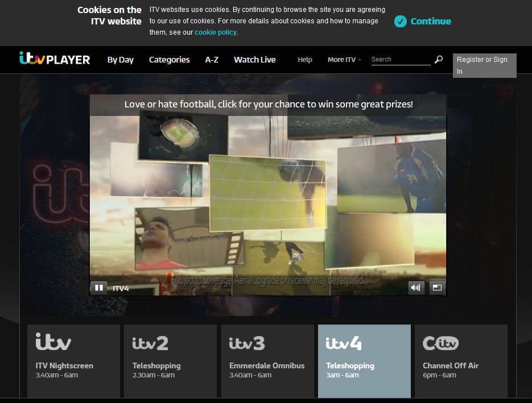Click the ITV4 logo icon
Screen dimensions: 532x403
point(344,343)
